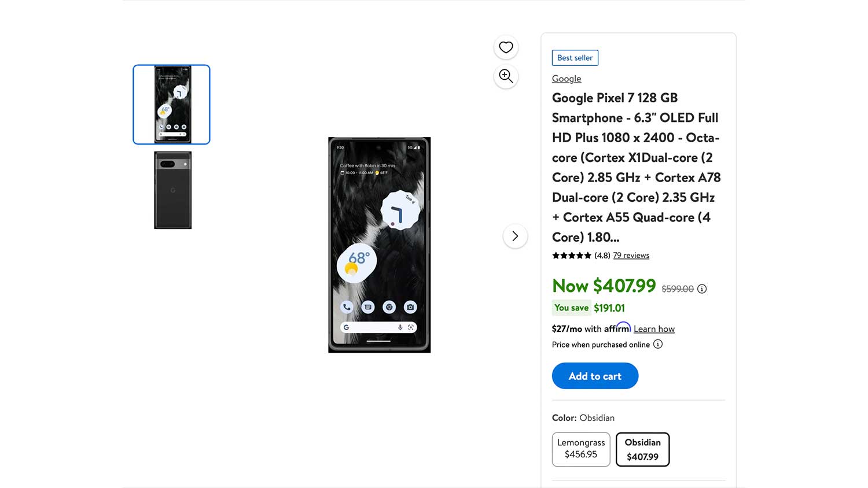This screenshot has height=488, width=868.
Task: Click the 'You save' savings label
Action: (x=571, y=308)
